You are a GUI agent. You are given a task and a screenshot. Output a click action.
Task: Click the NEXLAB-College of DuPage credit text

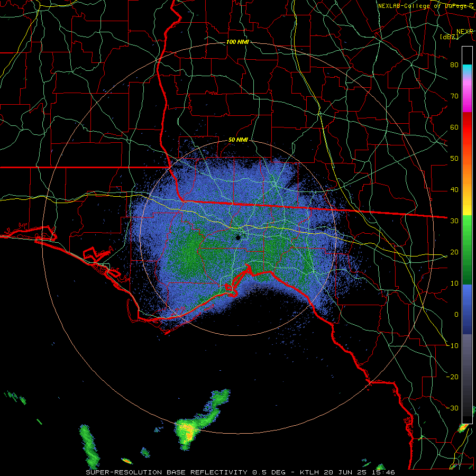tap(425, 6)
